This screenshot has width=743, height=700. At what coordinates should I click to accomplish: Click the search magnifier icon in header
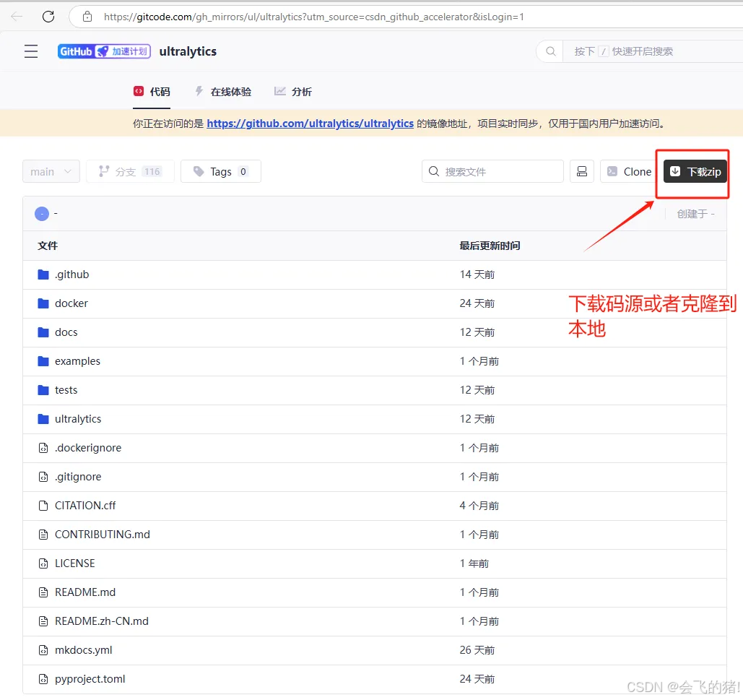pos(551,51)
